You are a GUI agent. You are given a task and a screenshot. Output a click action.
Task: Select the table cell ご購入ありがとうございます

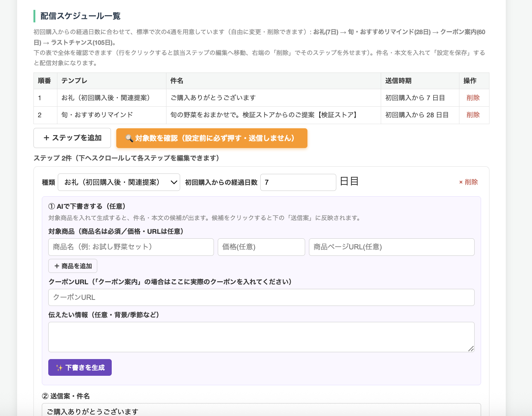click(273, 98)
